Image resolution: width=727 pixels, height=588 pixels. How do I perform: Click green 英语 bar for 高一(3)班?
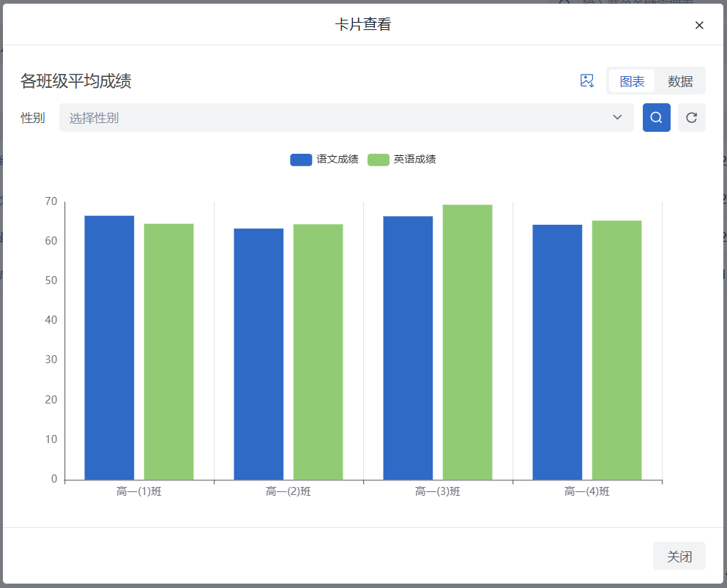(x=467, y=342)
